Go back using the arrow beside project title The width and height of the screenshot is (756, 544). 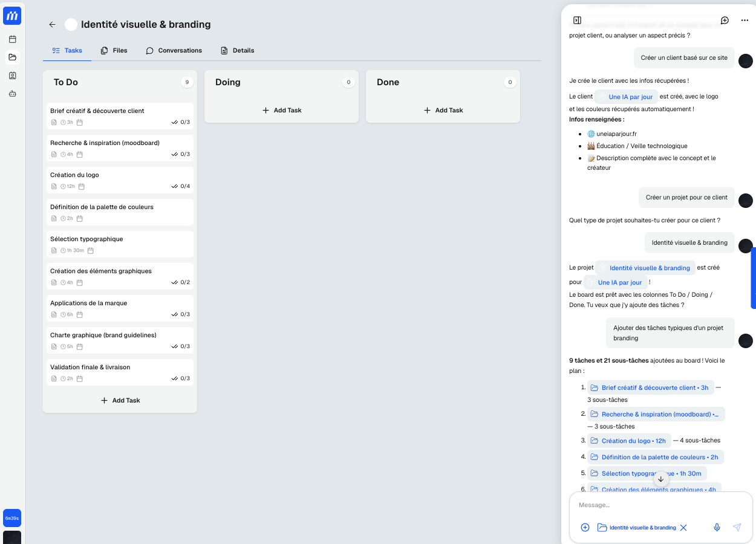click(52, 25)
